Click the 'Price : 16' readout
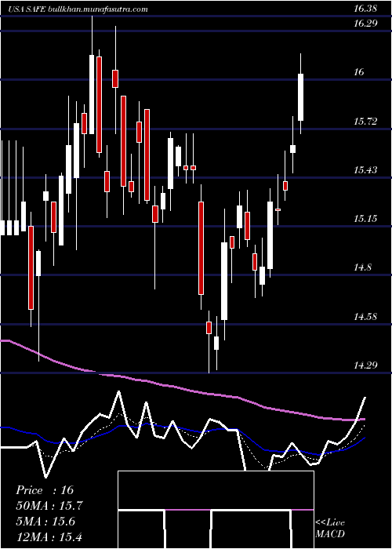Screen dimensions: 392x549 (45, 490)
